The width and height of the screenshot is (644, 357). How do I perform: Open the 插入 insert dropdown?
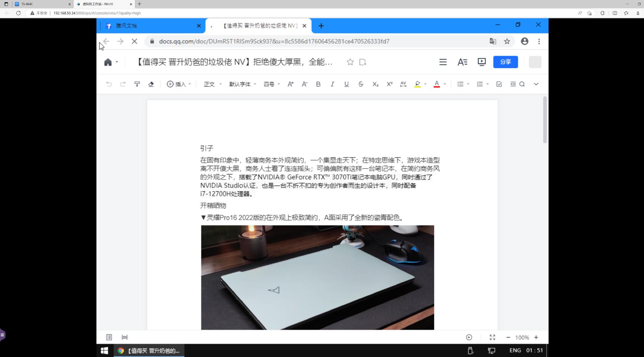pyautogui.click(x=179, y=84)
